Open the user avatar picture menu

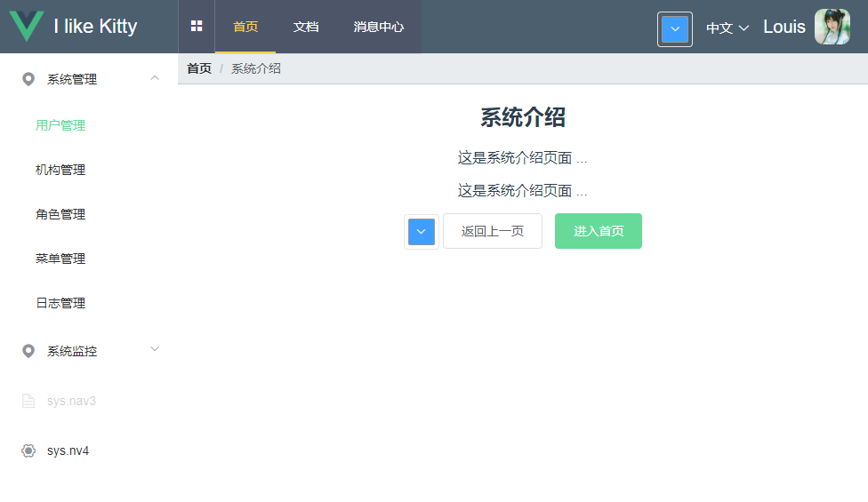tap(832, 27)
